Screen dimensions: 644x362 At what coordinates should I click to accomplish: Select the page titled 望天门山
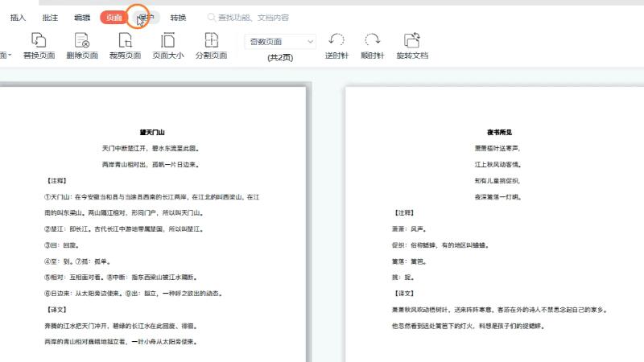[x=151, y=225]
